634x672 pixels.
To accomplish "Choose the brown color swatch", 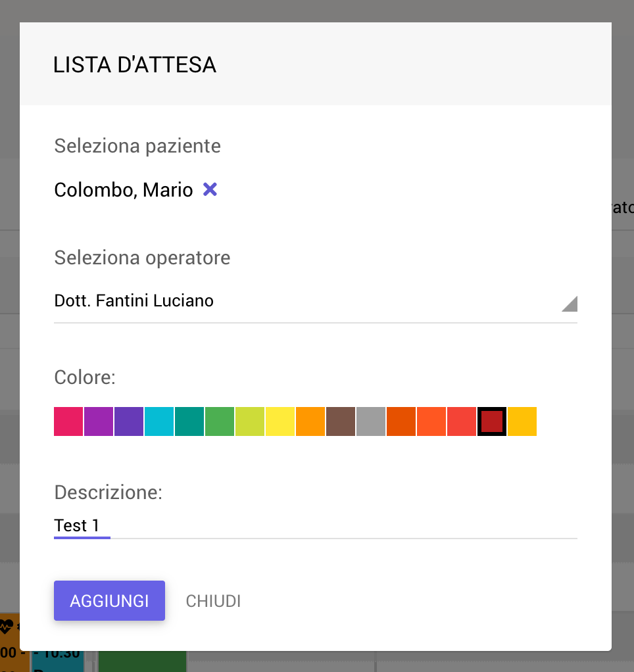I will (341, 421).
